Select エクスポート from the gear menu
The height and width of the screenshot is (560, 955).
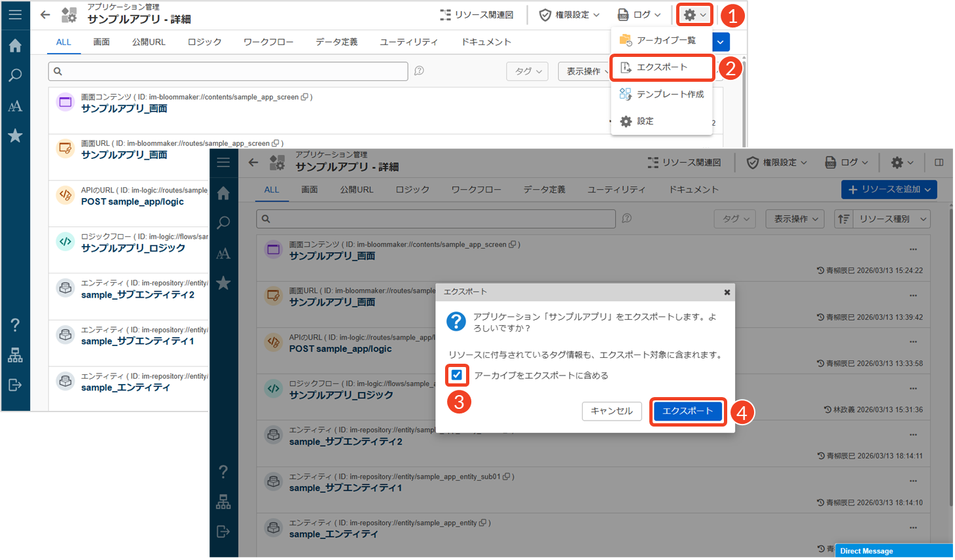click(x=662, y=67)
